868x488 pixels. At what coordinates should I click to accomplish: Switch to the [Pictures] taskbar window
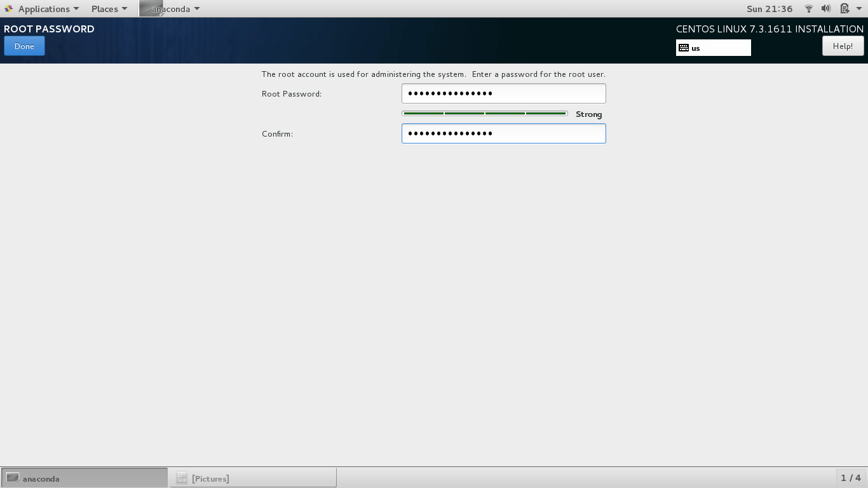point(253,478)
